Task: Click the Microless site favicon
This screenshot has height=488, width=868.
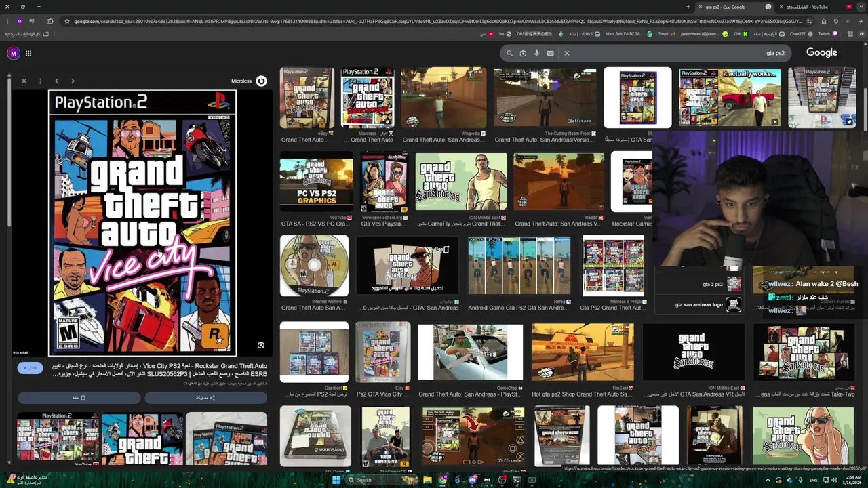Action: tap(261, 81)
